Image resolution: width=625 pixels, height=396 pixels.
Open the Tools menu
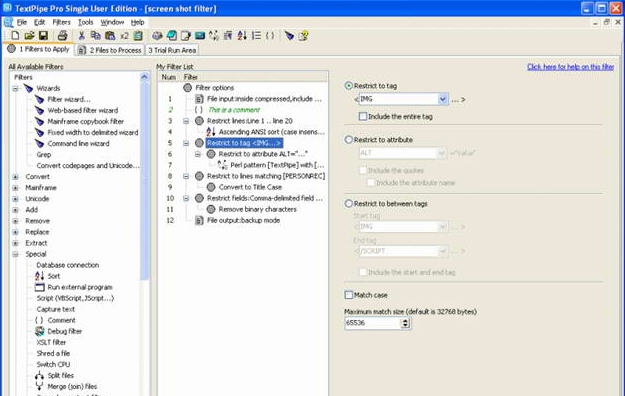(85, 22)
